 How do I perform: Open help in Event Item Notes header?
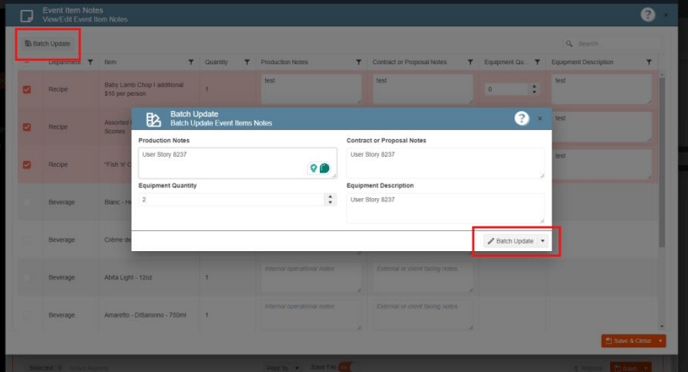(648, 14)
